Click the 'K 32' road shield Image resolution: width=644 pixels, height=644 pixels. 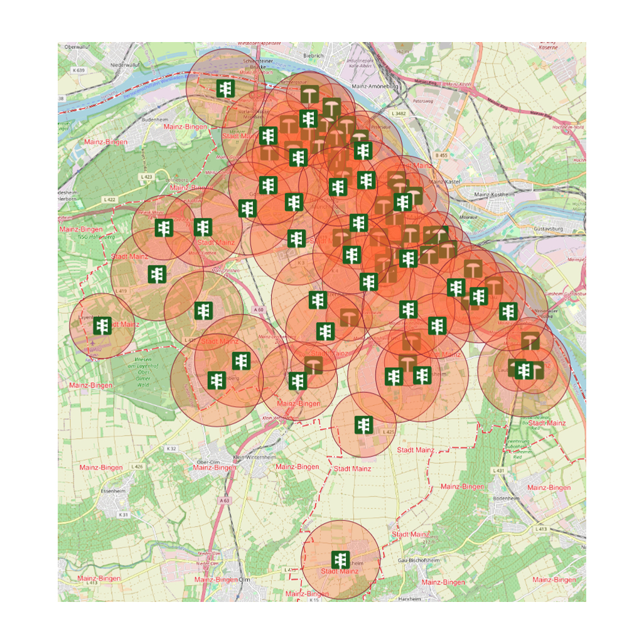pos(171,449)
